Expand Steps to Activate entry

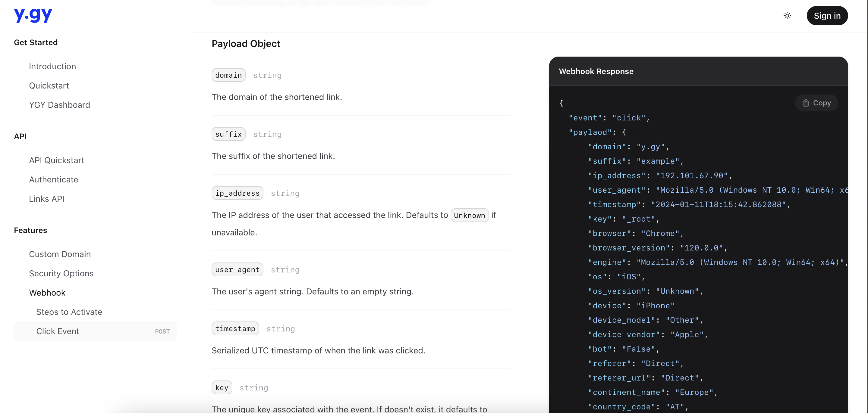click(69, 312)
